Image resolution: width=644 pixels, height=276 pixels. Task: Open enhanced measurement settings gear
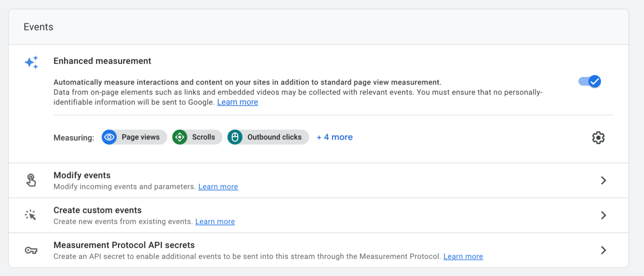point(598,138)
